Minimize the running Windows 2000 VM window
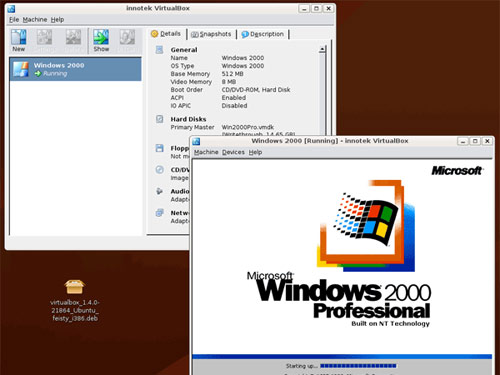Viewport: 500px width, 375px height. point(463,141)
